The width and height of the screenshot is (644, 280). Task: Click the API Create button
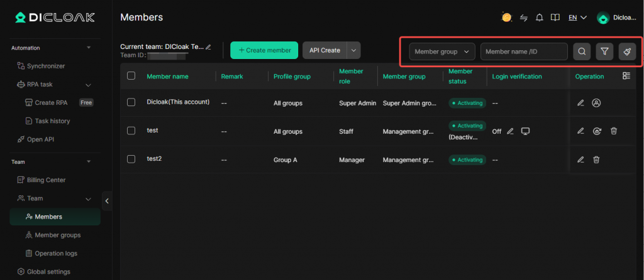325,50
